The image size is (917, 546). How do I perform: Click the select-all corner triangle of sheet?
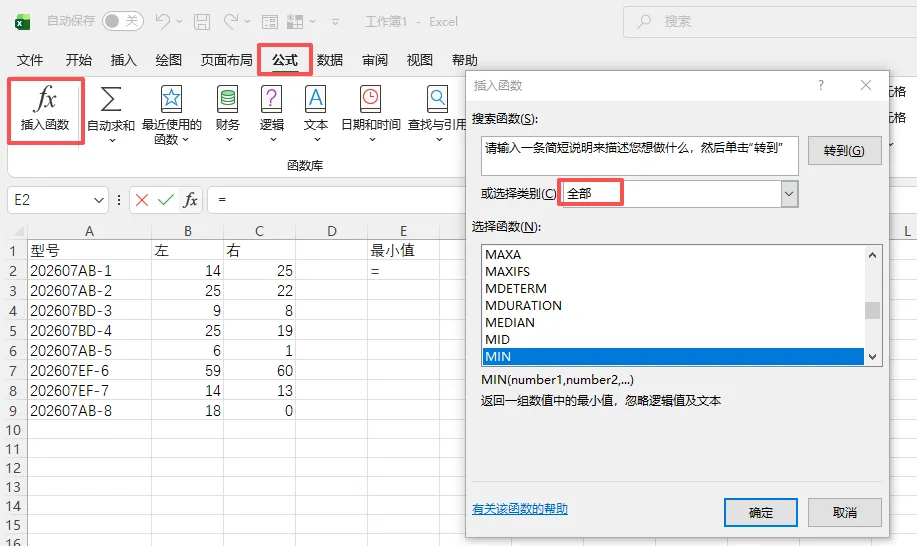pos(18,231)
